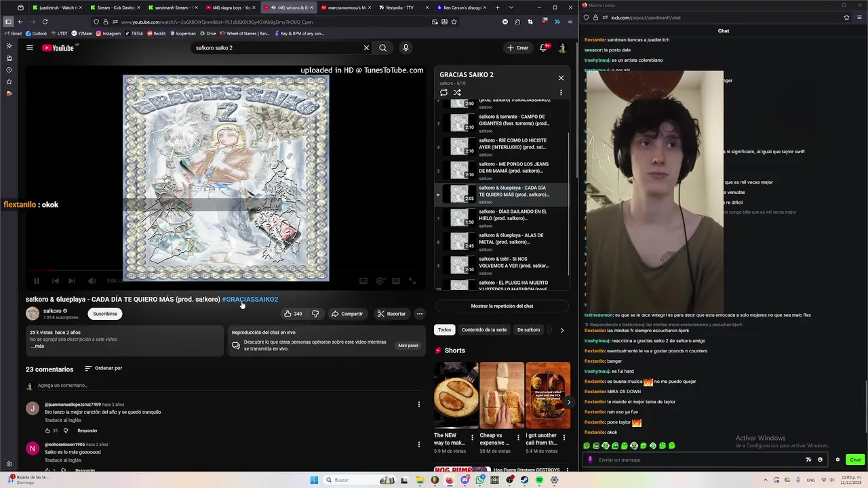
Task: Close the GRACIAS SAIKO 2 playlist panel
Action: point(561,78)
